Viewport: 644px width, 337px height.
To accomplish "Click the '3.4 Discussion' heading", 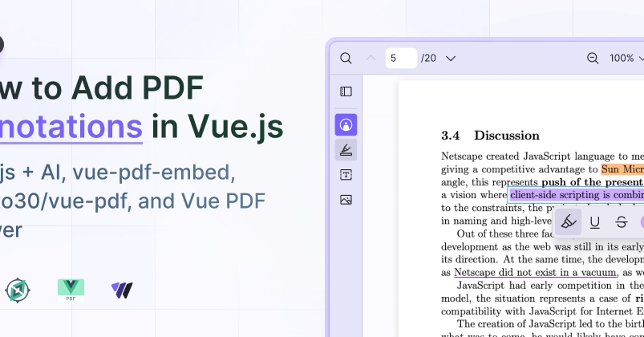I will pos(490,136).
